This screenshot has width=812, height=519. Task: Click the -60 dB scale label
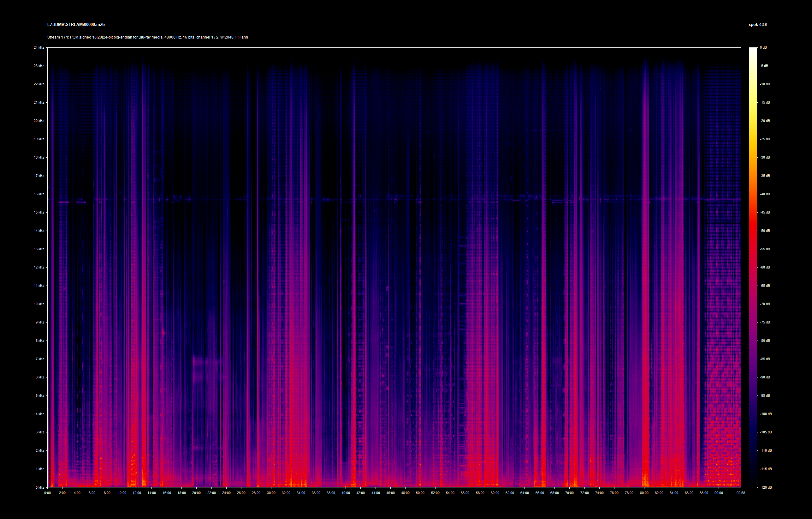click(765, 267)
